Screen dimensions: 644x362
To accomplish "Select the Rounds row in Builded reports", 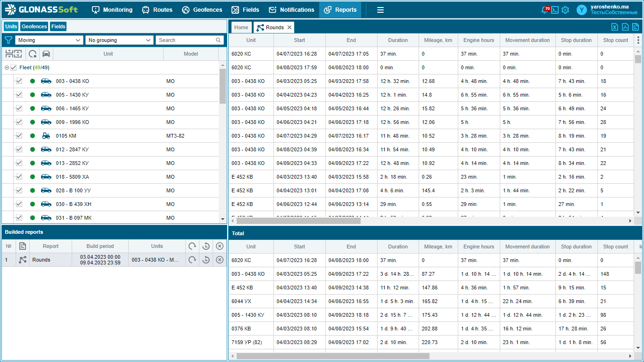I will [114, 260].
